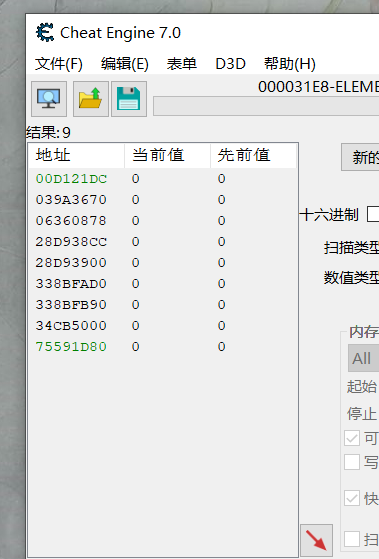Select address 34CB5000 in the results
Image resolution: width=379 pixels, height=559 pixels.
click(71, 326)
